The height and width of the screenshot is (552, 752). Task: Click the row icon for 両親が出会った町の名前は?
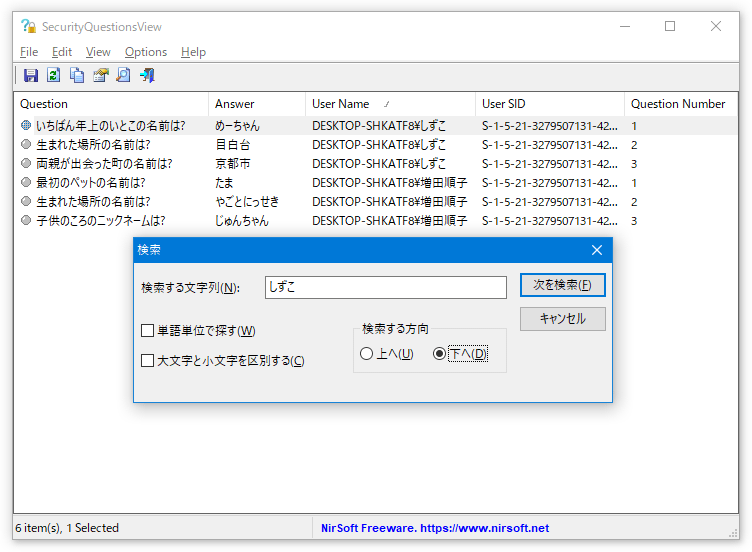point(26,164)
